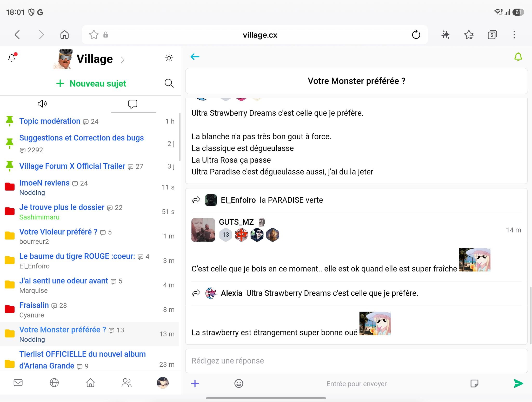Tap the browser forward arrow
Screen dimensions: 532x402
click(41, 35)
